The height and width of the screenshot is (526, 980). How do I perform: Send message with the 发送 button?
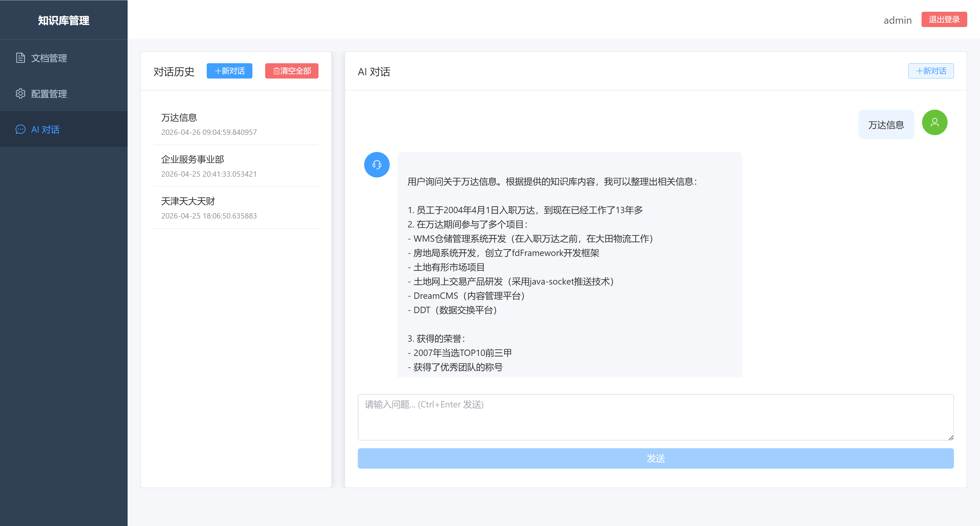[x=655, y=458]
